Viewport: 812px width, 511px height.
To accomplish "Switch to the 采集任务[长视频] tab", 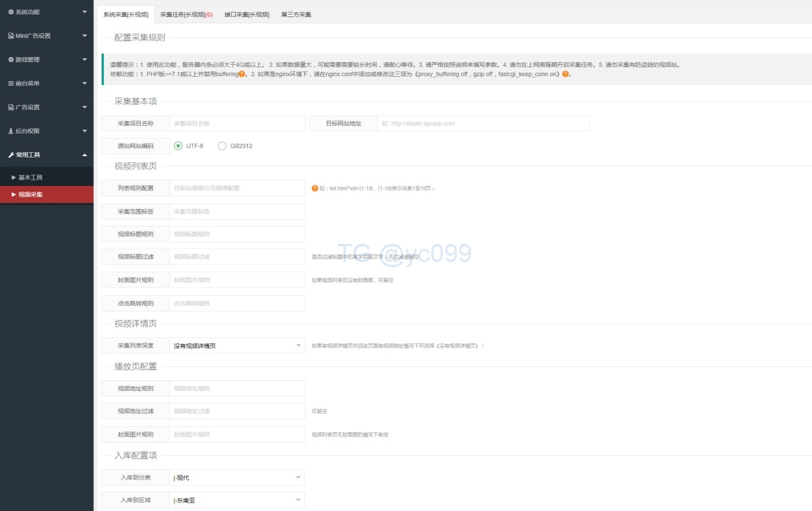I will click(x=186, y=14).
